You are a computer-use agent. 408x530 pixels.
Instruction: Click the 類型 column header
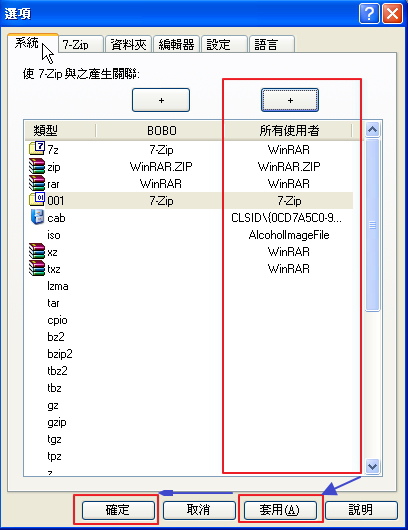60,130
